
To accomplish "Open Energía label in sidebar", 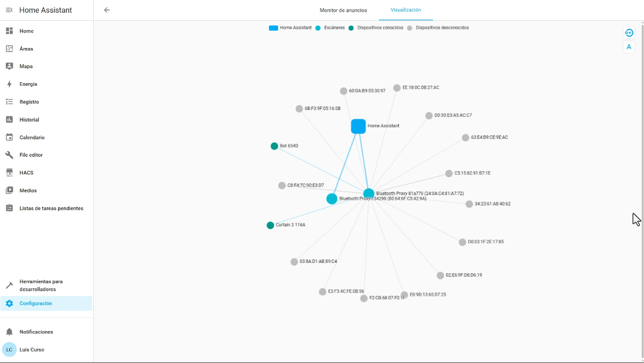I will pos(28,84).
